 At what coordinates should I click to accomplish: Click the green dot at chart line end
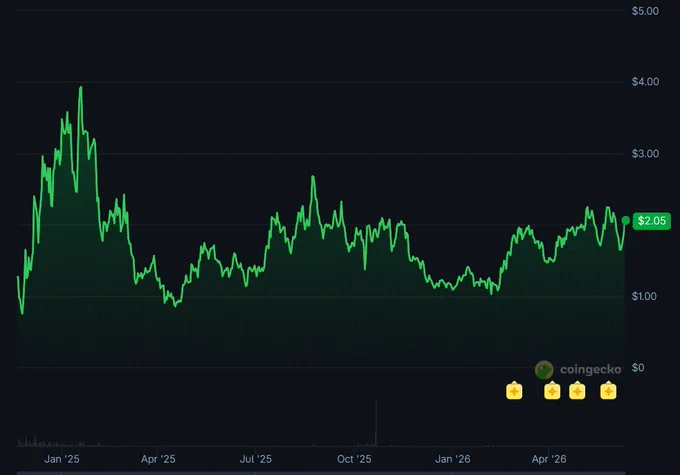coord(625,221)
